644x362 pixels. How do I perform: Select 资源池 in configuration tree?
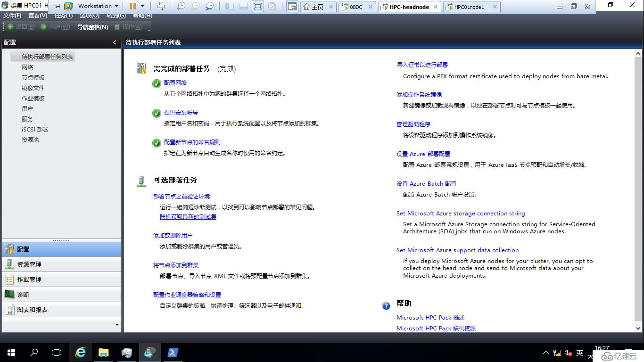pyautogui.click(x=30, y=140)
